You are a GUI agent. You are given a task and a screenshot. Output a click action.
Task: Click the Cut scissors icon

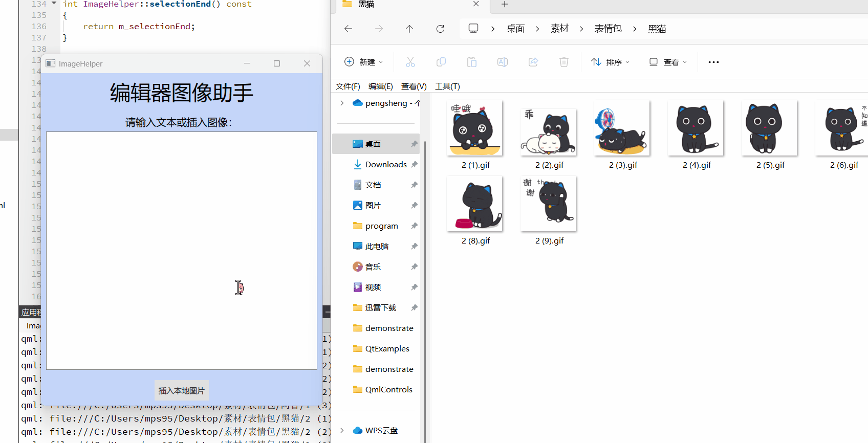[410, 62]
